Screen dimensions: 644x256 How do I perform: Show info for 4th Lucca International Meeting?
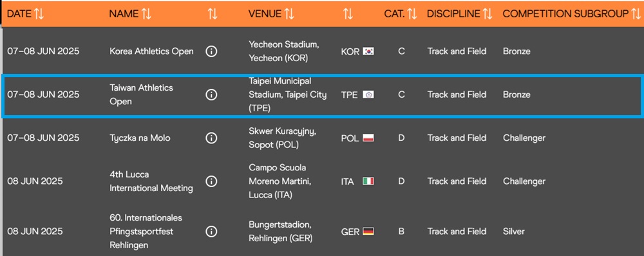point(211,181)
